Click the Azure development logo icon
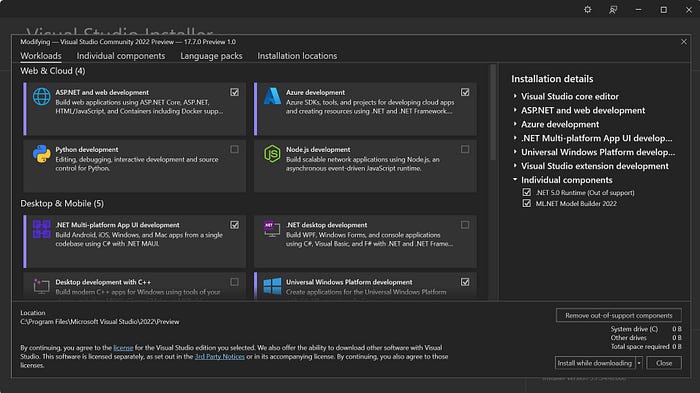This screenshot has height=393, width=700. 272,96
